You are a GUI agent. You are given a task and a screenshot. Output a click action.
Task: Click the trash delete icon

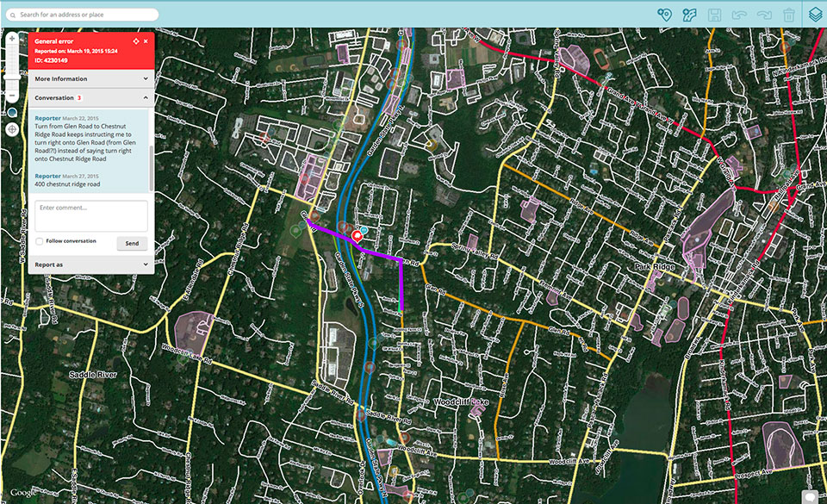click(x=789, y=15)
